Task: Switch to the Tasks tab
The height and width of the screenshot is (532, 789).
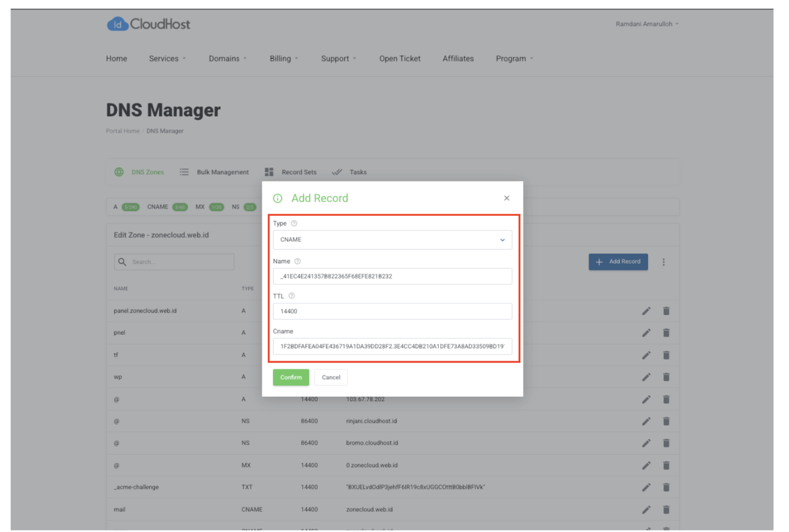Action: pos(349,172)
